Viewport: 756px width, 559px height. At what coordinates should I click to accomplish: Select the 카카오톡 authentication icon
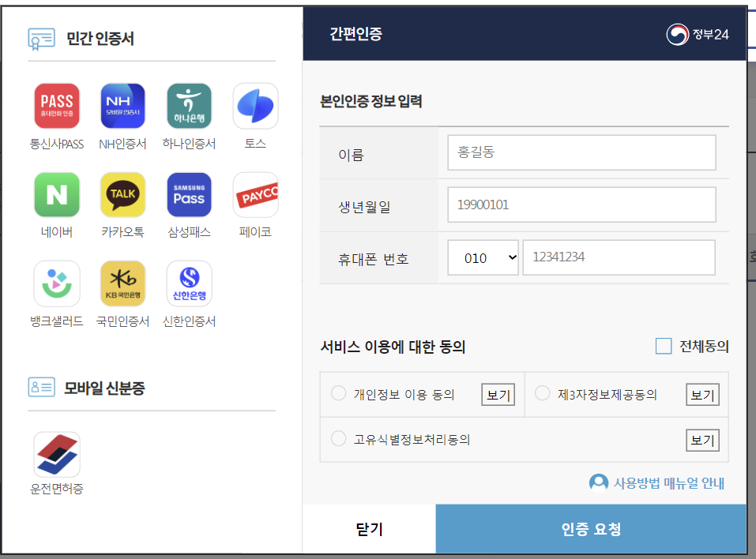point(122,194)
